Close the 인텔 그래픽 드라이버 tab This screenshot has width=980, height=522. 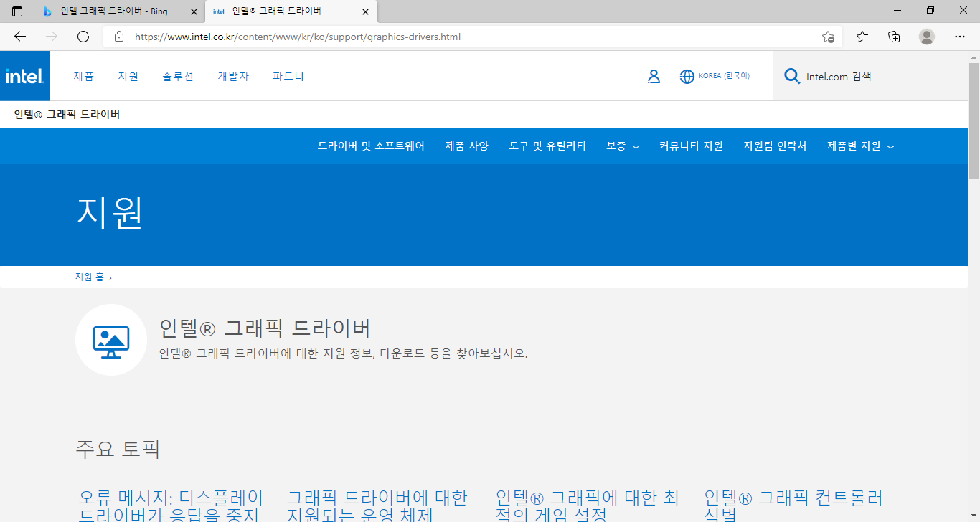click(366, 11)
